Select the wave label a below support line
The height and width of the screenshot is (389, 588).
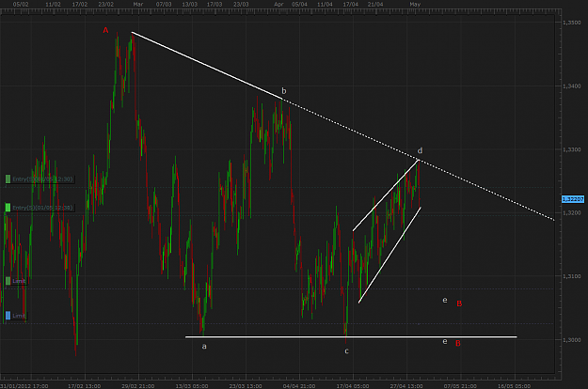point(204,347)
